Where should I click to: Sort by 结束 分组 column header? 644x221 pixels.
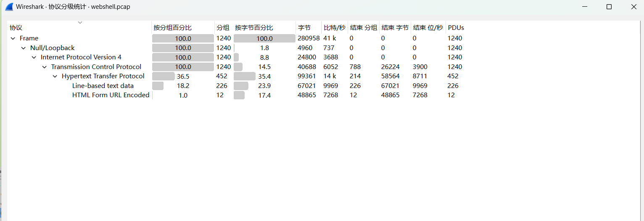[x=364, y=28]
